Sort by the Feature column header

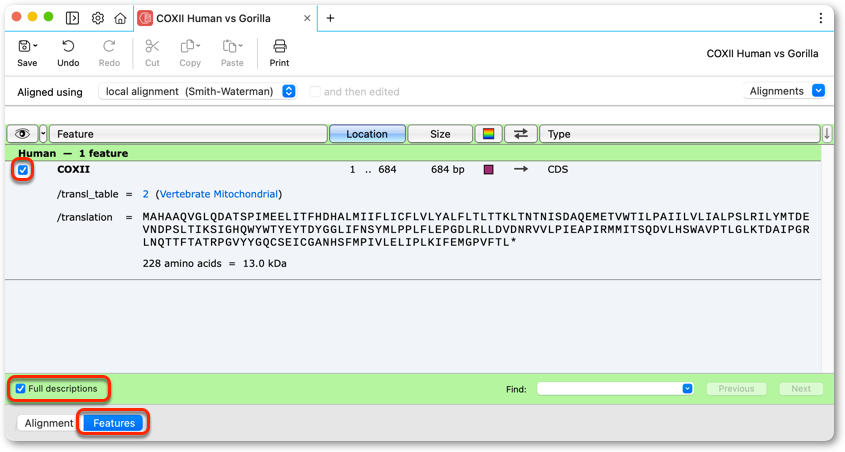188,134
